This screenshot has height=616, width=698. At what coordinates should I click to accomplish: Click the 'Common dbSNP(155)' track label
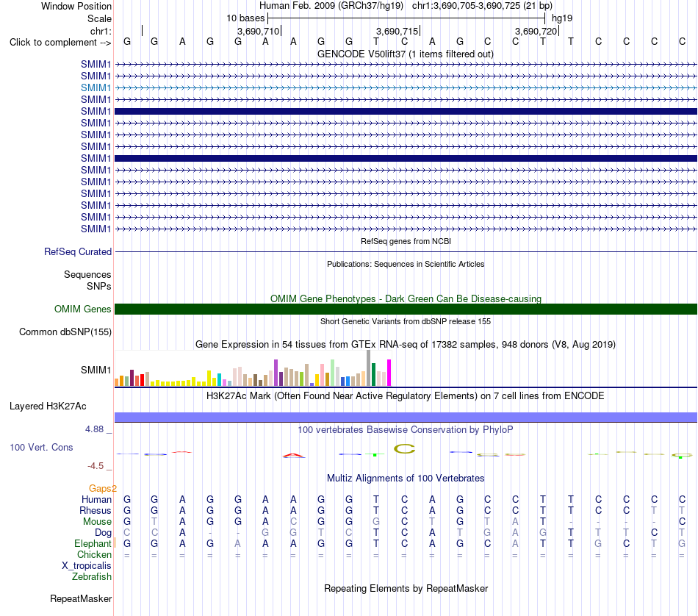65,332
